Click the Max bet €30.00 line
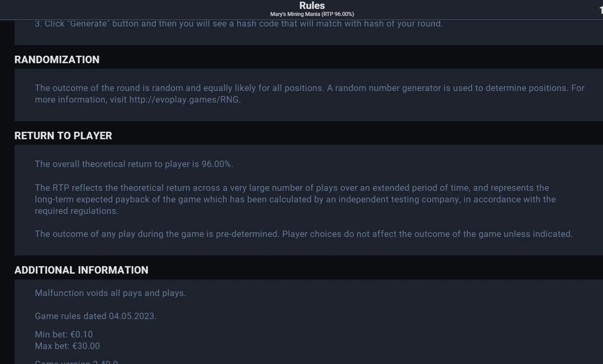The width and height of the screenshot is (603, 364). coord(67,346)
